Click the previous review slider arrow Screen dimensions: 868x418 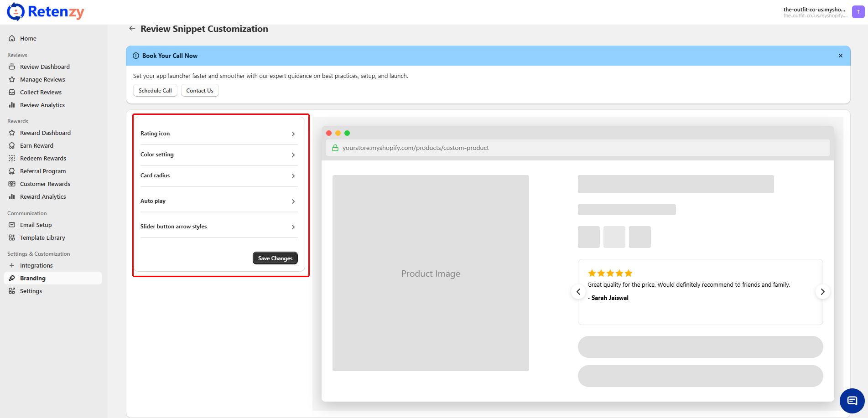tap(578, 292)
